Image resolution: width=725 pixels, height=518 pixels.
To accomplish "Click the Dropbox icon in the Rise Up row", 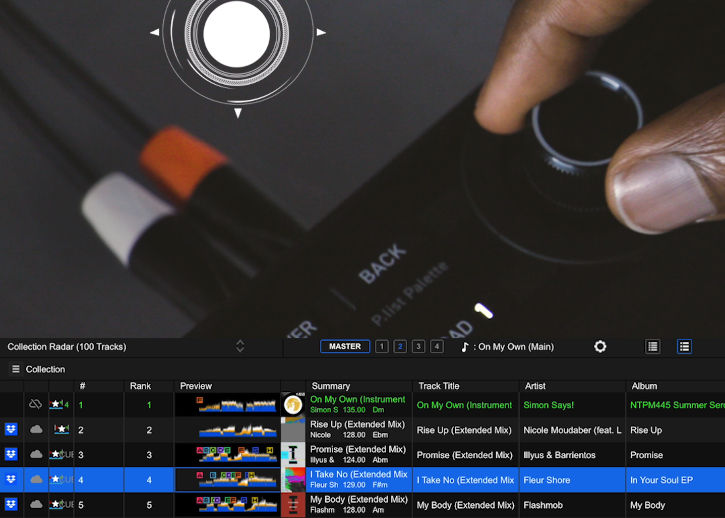I will tap(11, 430).
